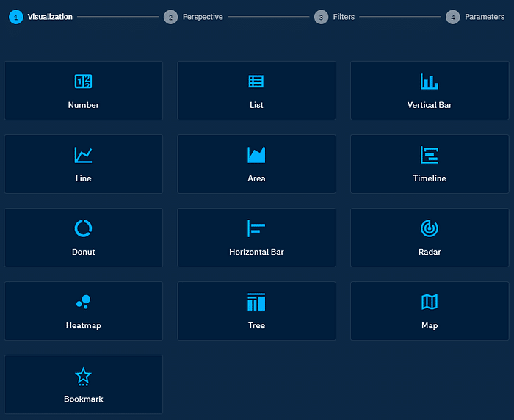Jump to the Filters step

pyautogui.click(x=343, y=17)
